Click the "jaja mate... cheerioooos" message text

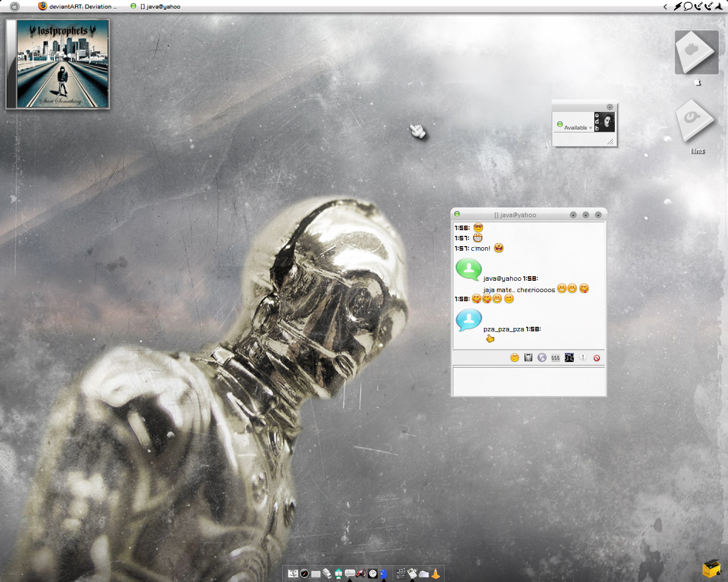[519, 290]
